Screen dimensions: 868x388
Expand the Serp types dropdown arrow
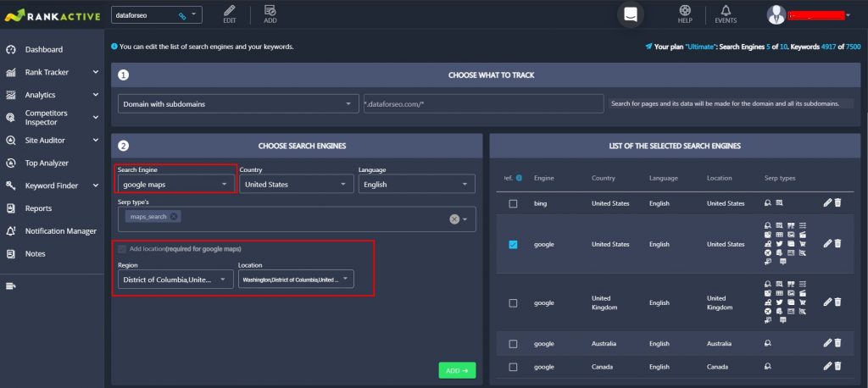[465, 219]
